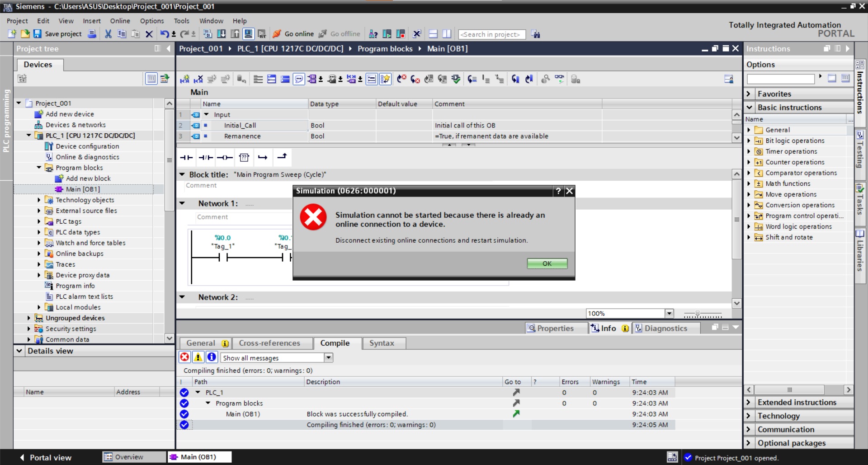Insert an empty box instruction
The height and width of the screenshot is (465, 868).
point(244,157)
